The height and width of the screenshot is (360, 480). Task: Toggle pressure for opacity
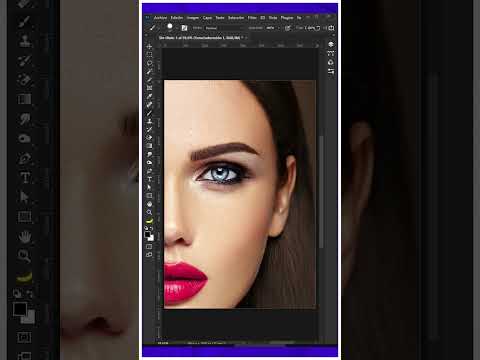(288, 28)
